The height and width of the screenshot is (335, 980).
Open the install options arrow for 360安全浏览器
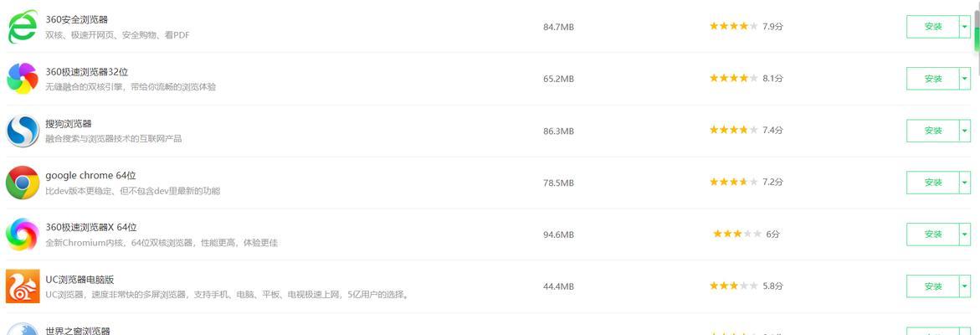pyautogui.click(x=965, y=27)
